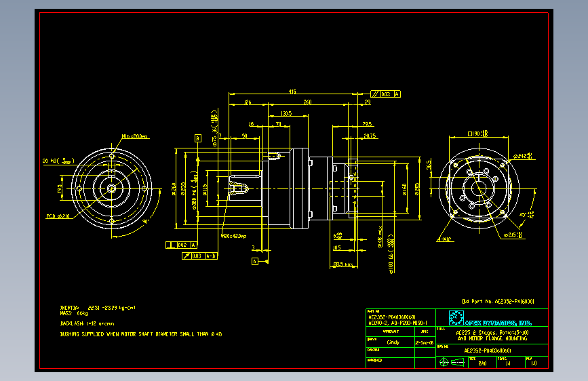Click the AE235 2 Stages title line
588x381 pixels.
492,333
